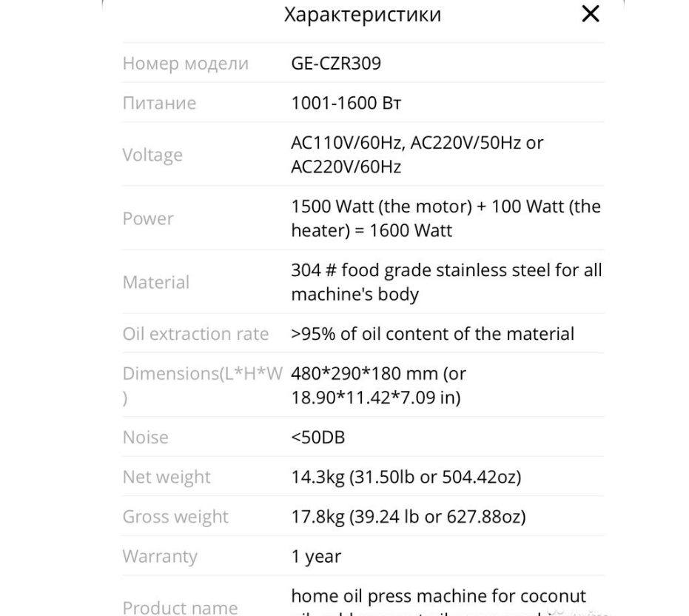
Task: Click the Dimensions(L*H*W) label
Action: point(203,374)
